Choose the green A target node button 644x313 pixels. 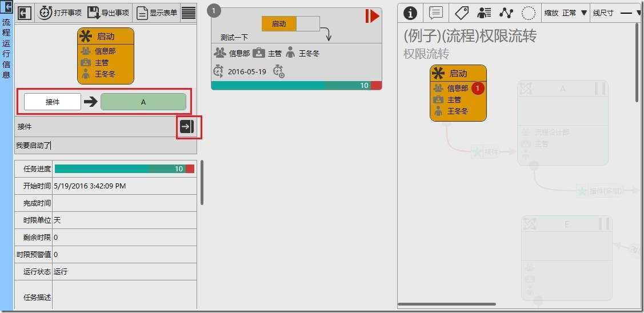(143, 102)
